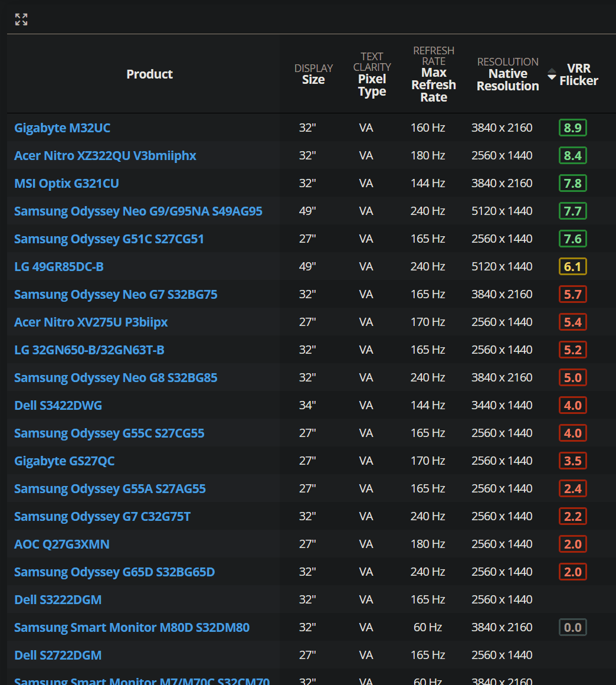Sort by Pixel Type column header
Screen dimensions: 616x685
coord(372,74)
